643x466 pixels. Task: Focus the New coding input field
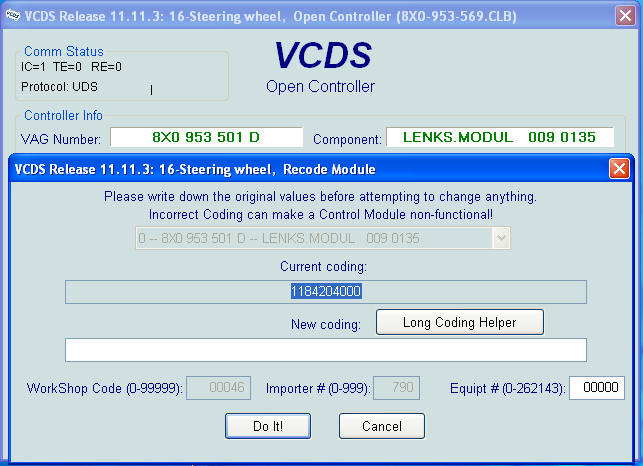point(326,350)
